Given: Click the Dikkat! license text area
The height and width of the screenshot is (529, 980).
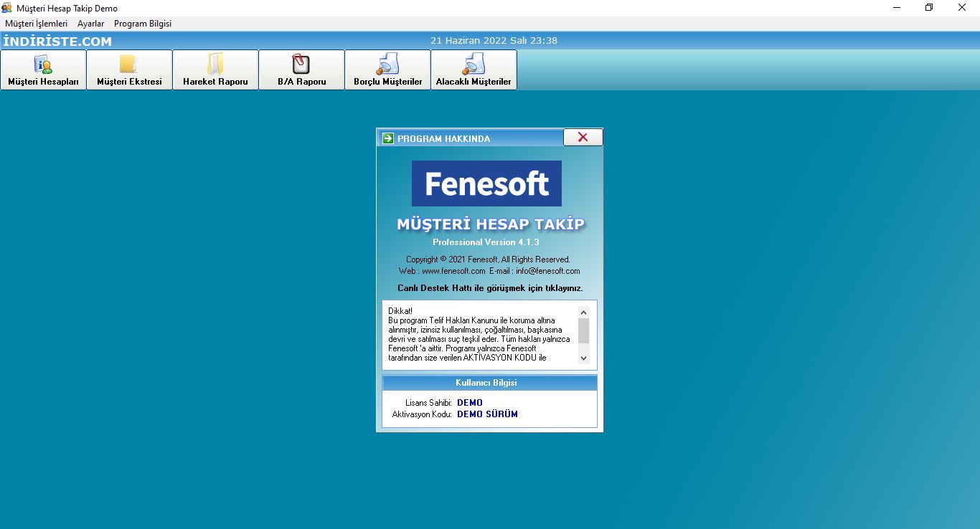Looking at the screenshot, I should [x=481, y=335].
